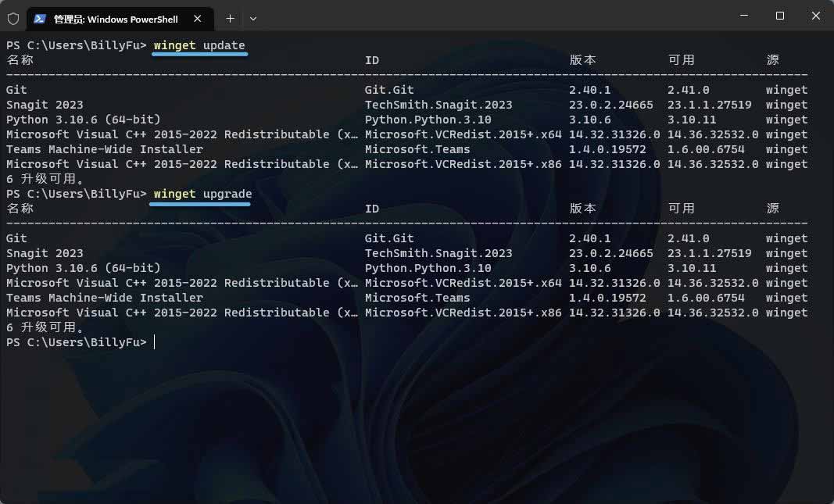834x504 pixels.
Task: Click "Python 3.10.6 (64-bit)" in winget update output
Action: [84, 120]
